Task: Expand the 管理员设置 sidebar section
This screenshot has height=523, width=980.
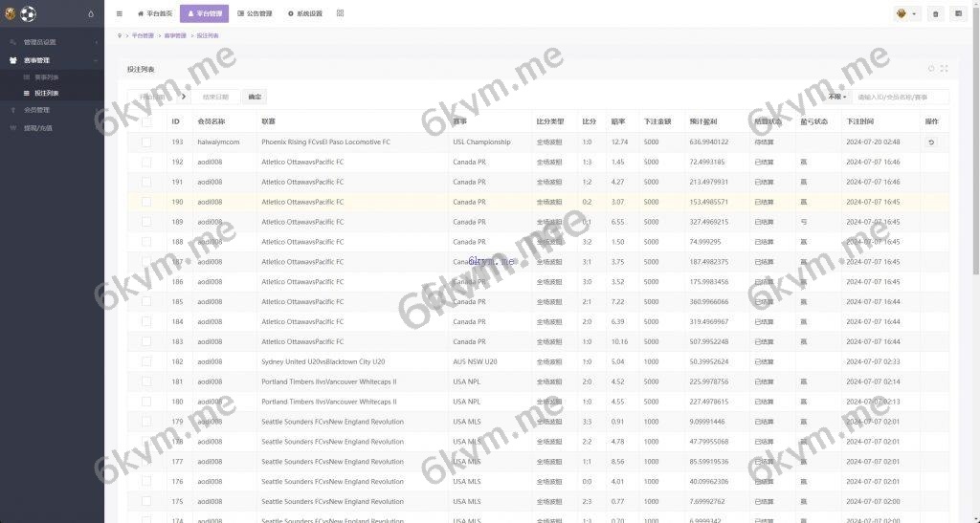Action: pyautogui.click(x=52, y=42)
